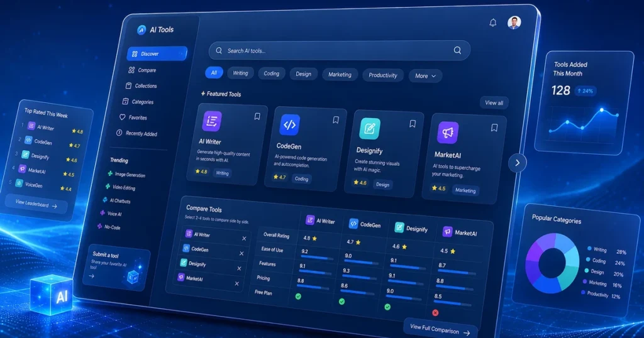Click CodeGen Features 9.3 bar
The height and width of the screenshot is (338, 644).
tap(358, 278)
